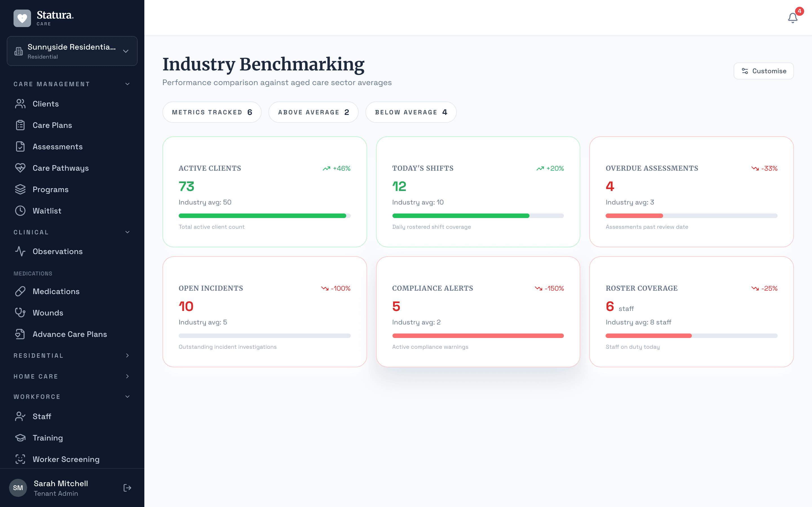Click the Customise button

pos(763,71)
